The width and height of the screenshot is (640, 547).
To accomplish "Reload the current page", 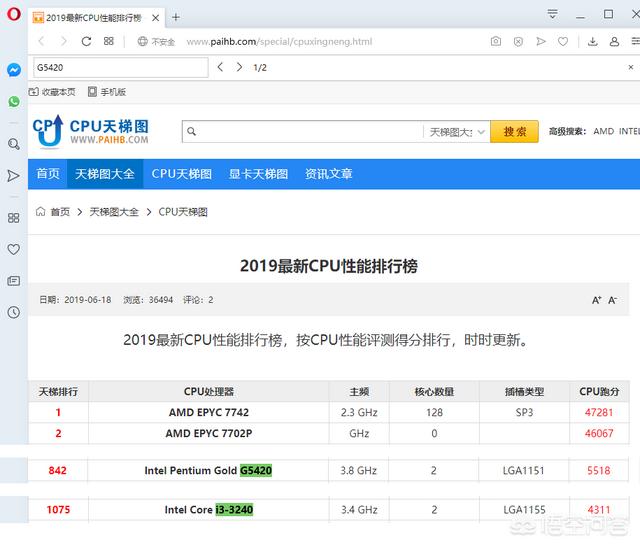I will click(86, 41).
